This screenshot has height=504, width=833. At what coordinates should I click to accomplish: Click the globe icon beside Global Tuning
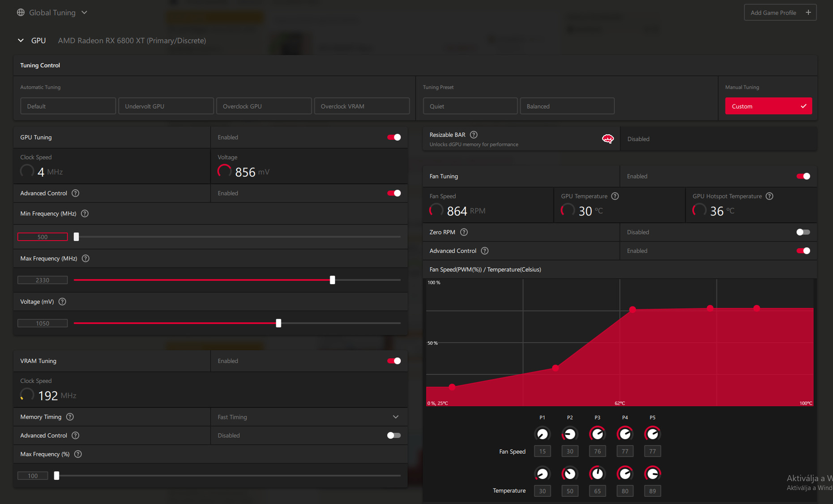point(21,13)
